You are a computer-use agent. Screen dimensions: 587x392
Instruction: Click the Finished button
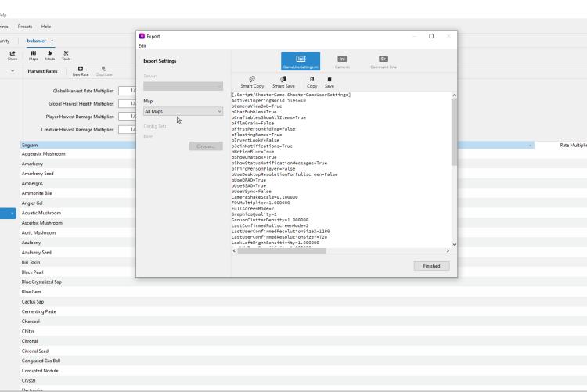click(x=431, y=266)
